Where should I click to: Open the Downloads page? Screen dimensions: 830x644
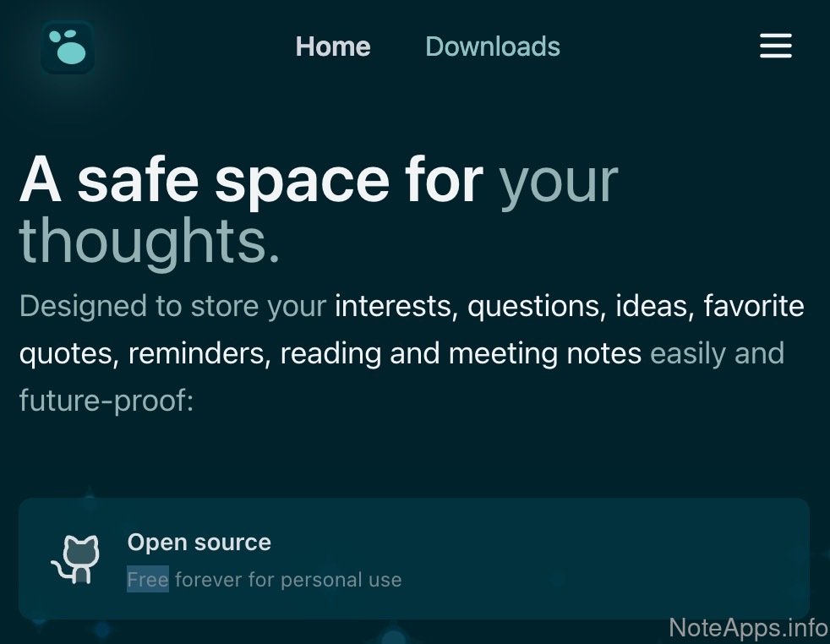492,46
